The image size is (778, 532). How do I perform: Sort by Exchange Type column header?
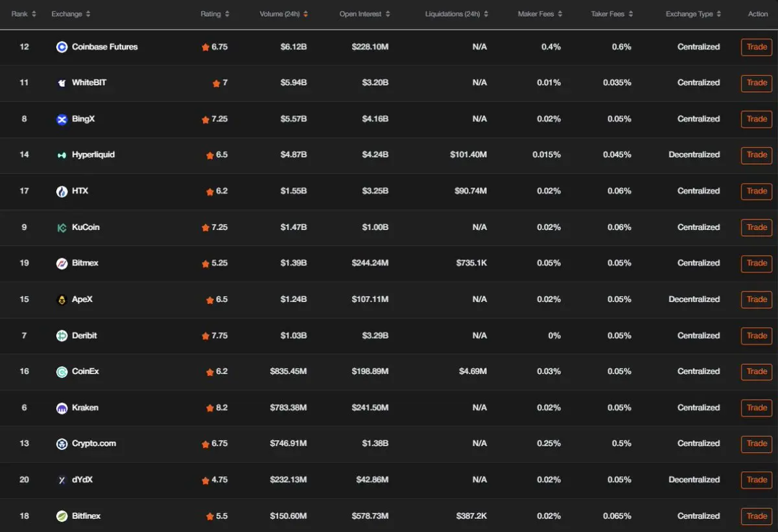[694, 14]
